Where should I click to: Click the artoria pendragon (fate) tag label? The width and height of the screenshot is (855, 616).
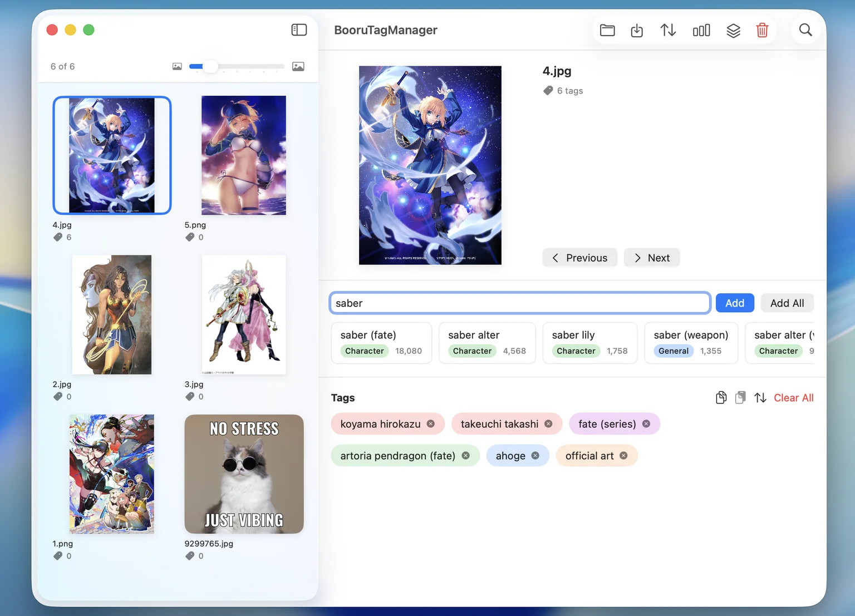[397, 456]
